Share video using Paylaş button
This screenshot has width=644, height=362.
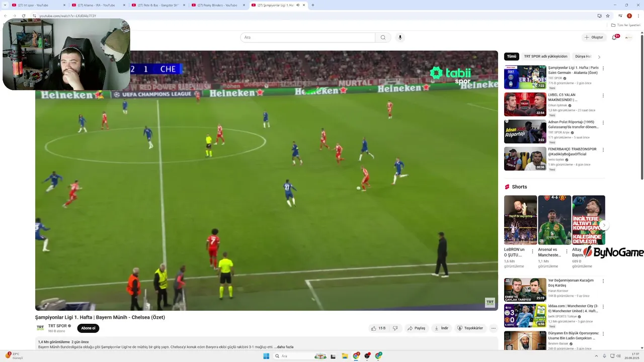[417, 328]
